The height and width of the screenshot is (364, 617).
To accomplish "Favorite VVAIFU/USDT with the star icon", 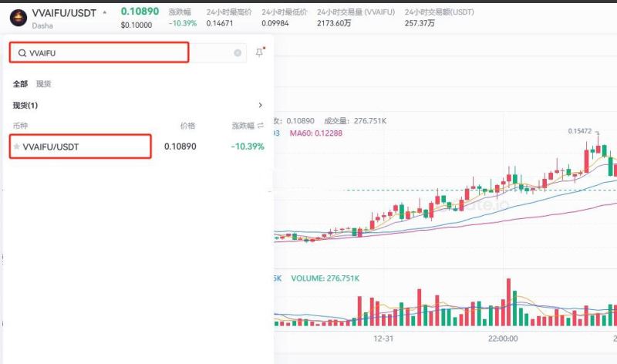I will [x=17, y=147].
